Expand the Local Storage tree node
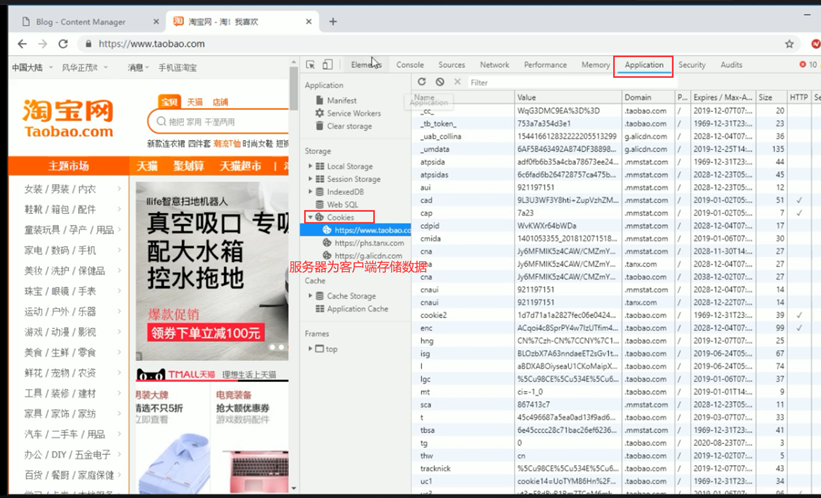 click(310, 166)
